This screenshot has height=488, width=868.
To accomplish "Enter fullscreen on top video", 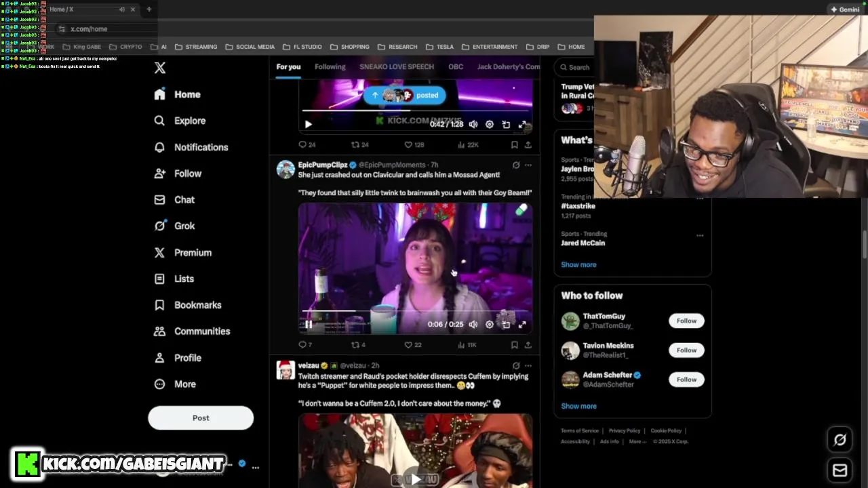I will point(522,125).
